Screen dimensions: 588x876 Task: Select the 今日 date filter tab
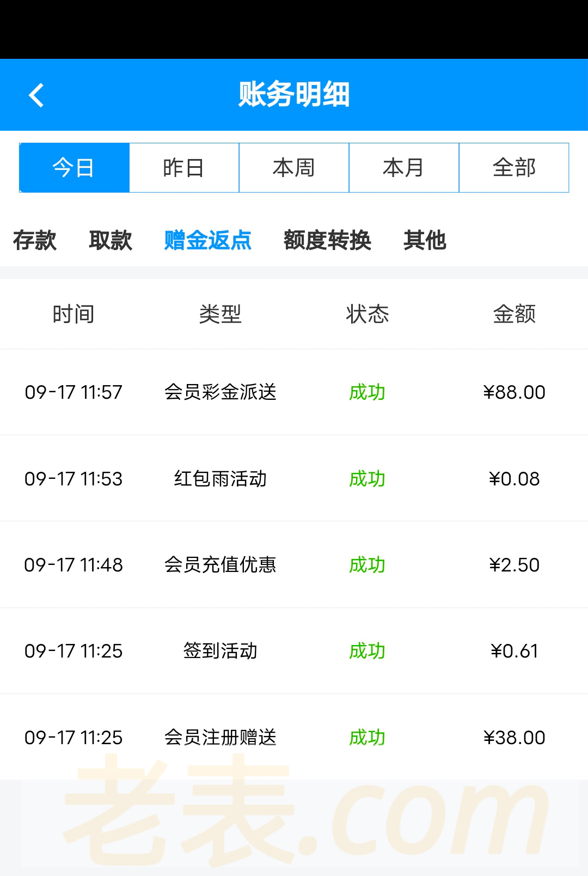[x=74, y=168]
